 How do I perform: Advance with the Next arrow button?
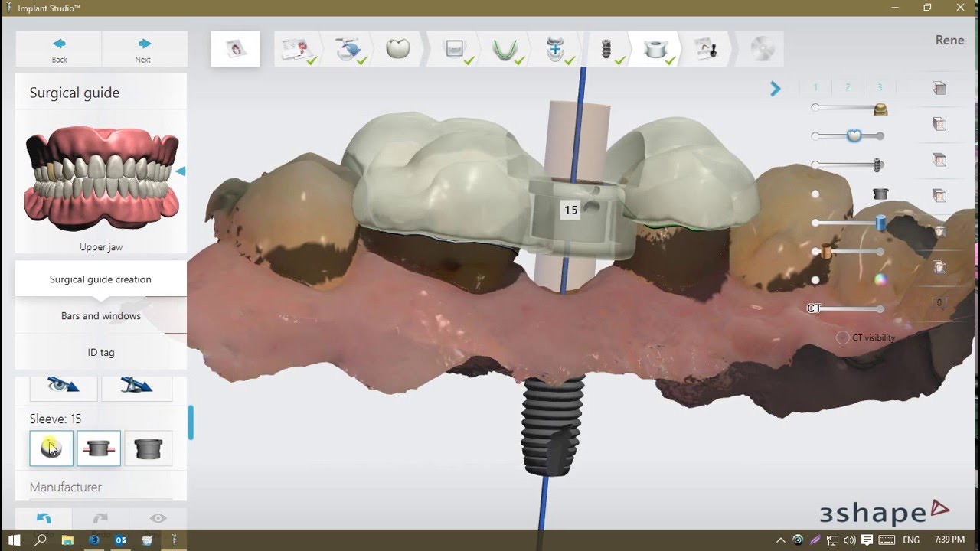[x=144, y=49]
